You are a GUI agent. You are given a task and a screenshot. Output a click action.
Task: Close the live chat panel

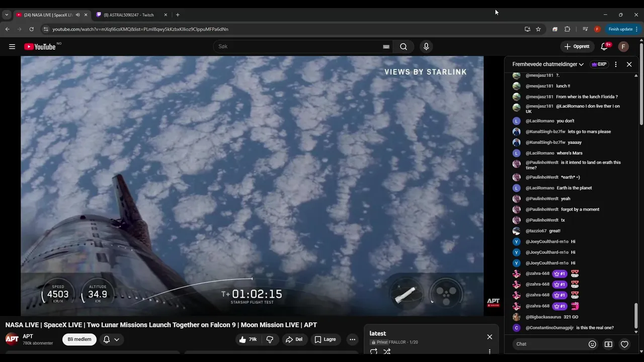tap(629, 64)
